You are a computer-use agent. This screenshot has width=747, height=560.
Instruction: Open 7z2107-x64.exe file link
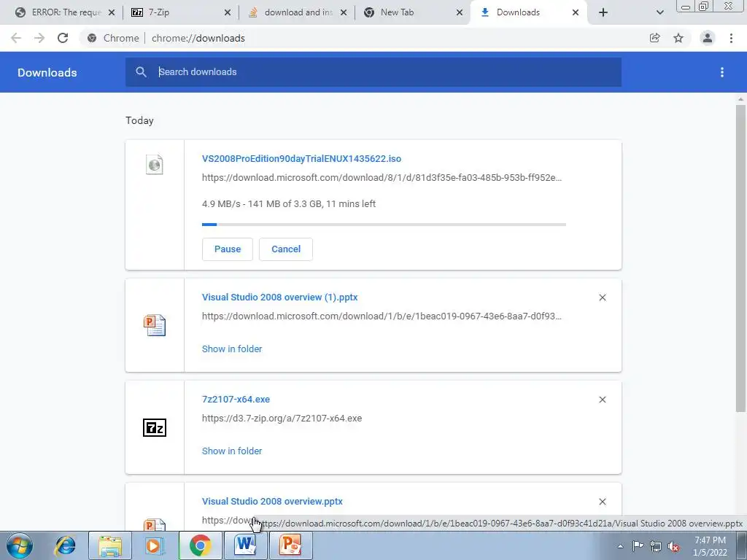pos(236,399)
